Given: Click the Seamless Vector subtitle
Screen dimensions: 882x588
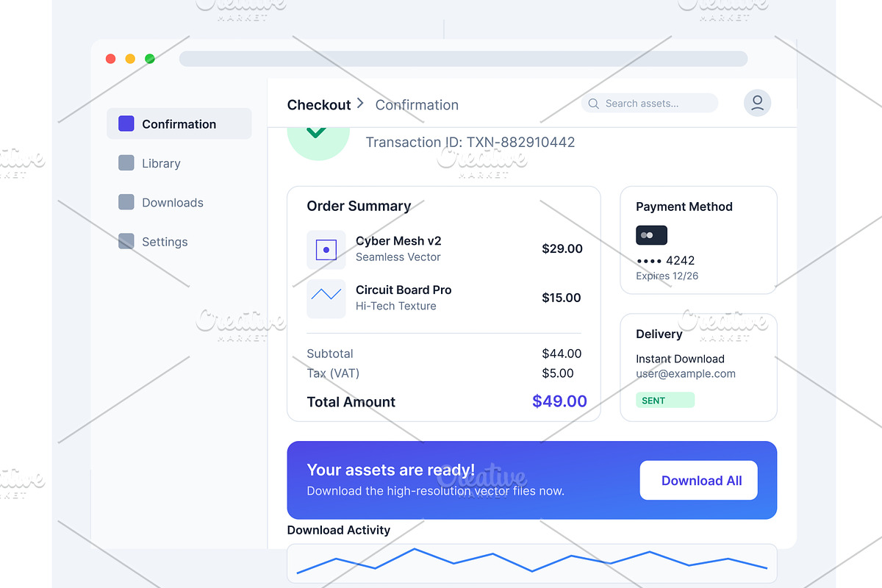Looking at the screenshot, I should click(x=398, y=257).
